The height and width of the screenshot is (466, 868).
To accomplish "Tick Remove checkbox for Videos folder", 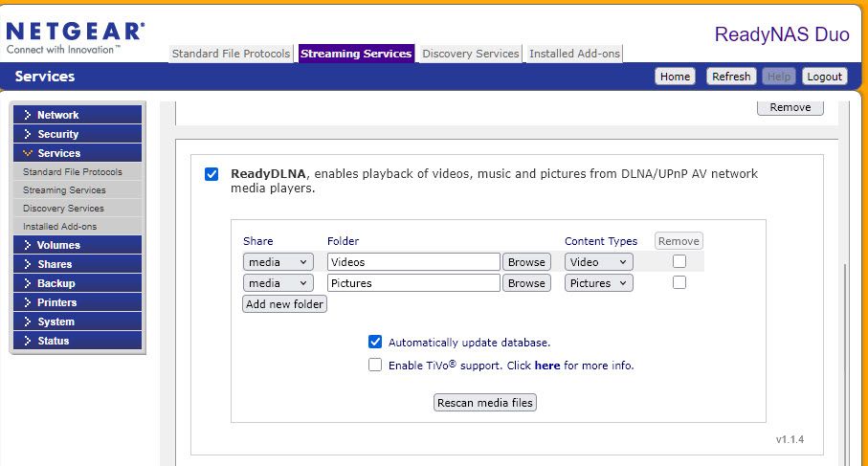I will [679, 261].
